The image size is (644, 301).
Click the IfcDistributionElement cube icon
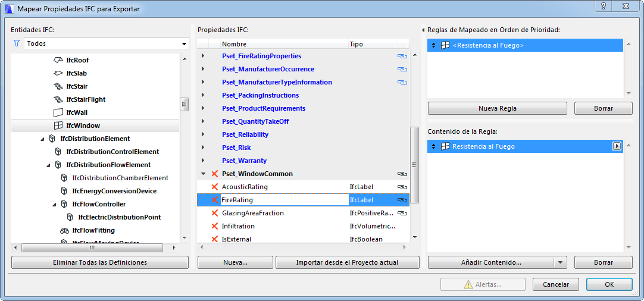coord(52,139)
